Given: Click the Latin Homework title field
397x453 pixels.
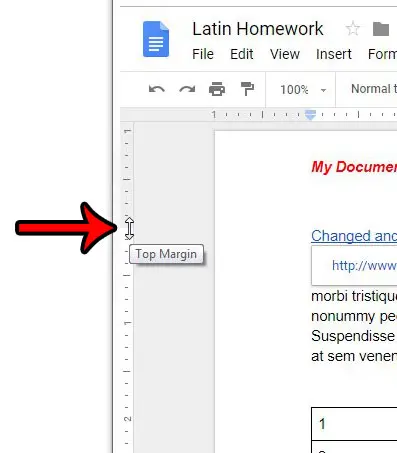Looking at the screenshot, I should [258, 29].
